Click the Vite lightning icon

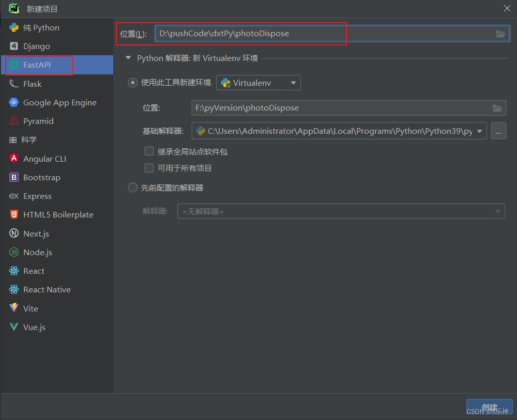tap(14, 308)
